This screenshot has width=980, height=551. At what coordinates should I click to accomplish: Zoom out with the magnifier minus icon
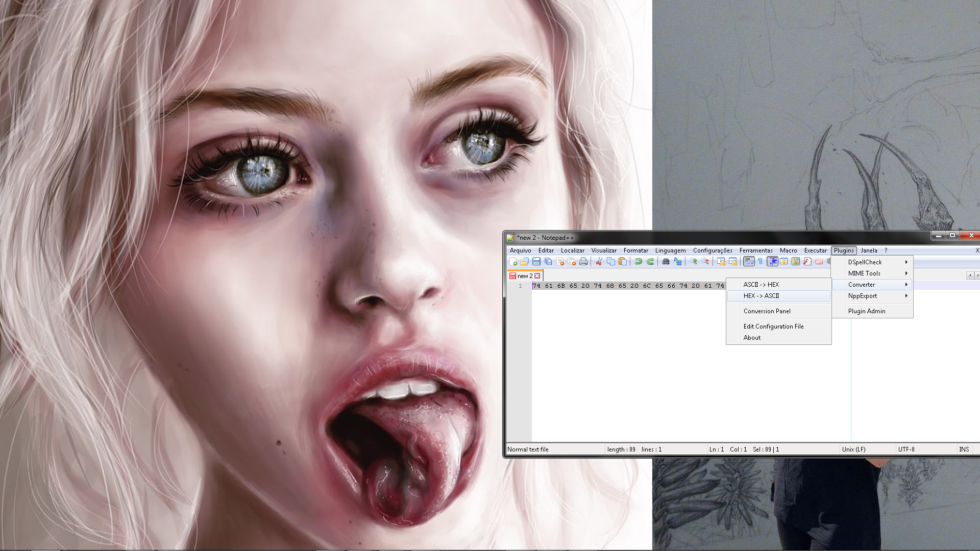[705, 261]
